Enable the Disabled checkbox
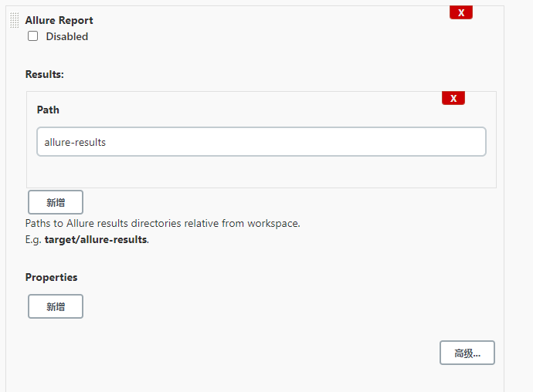The image size is (533, 392). [32, 35]
